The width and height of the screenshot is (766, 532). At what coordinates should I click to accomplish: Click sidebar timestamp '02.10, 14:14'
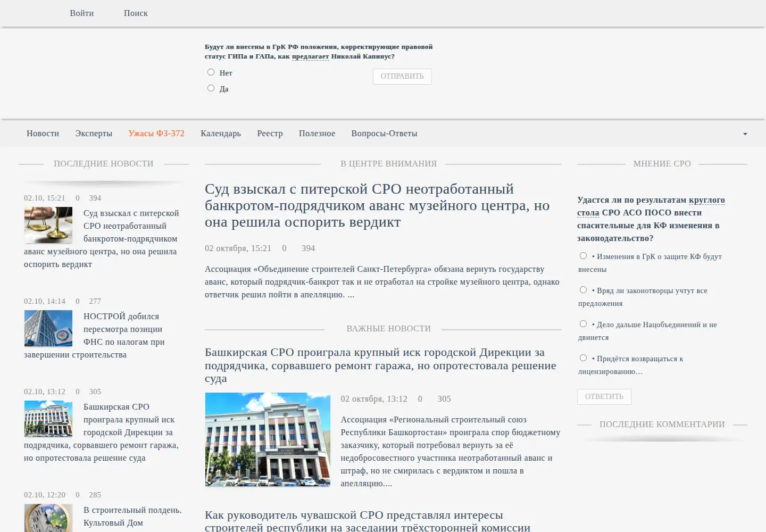pos(45,301)
